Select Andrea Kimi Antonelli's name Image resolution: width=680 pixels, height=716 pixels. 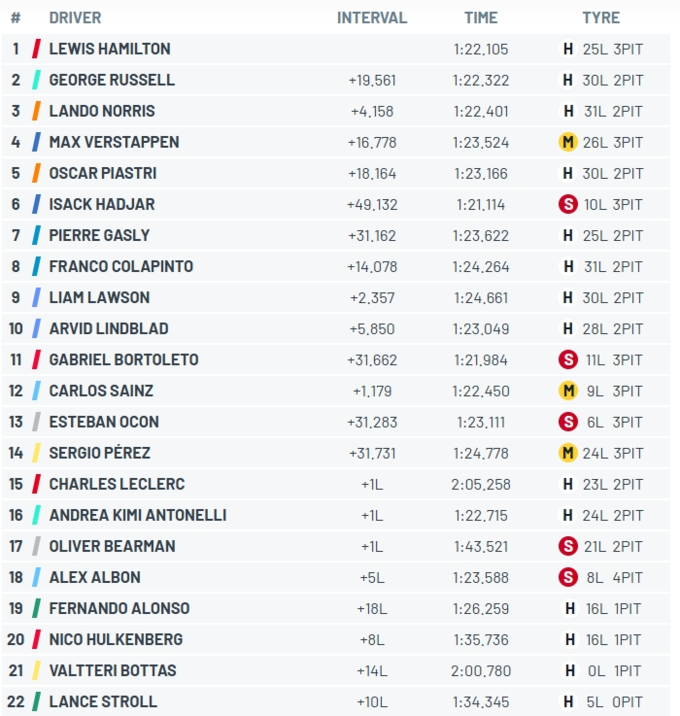tap(138, 515)
